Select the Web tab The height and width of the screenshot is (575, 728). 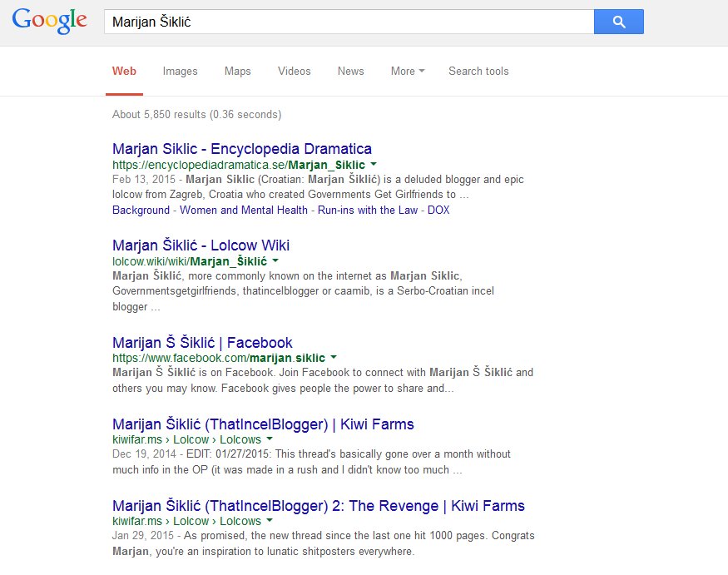click(124, 71)
